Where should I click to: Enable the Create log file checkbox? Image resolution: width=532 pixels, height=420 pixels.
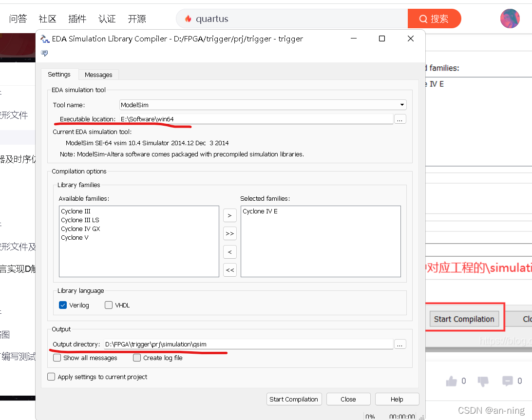pos(137,358)
